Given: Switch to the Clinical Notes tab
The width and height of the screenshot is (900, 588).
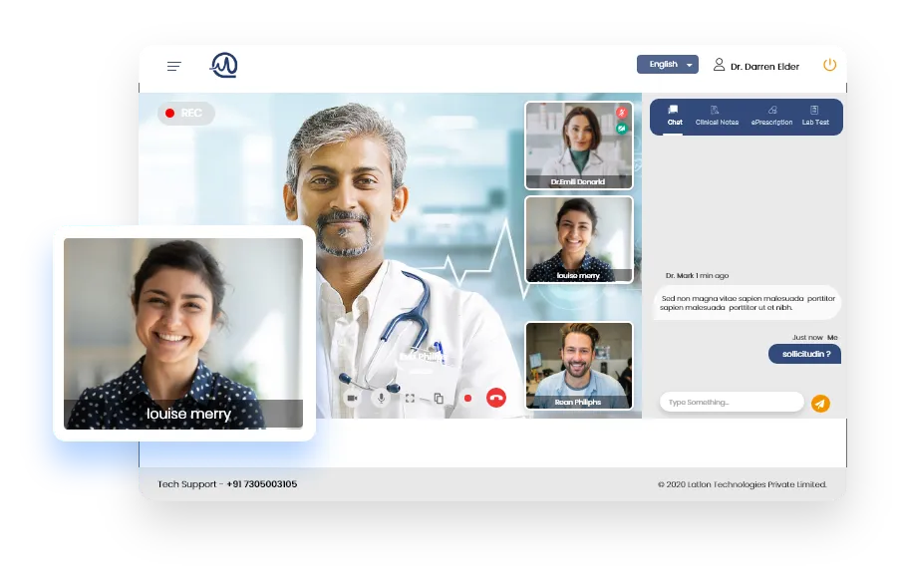Looking at the screenshot, I should tap(717, 117).
